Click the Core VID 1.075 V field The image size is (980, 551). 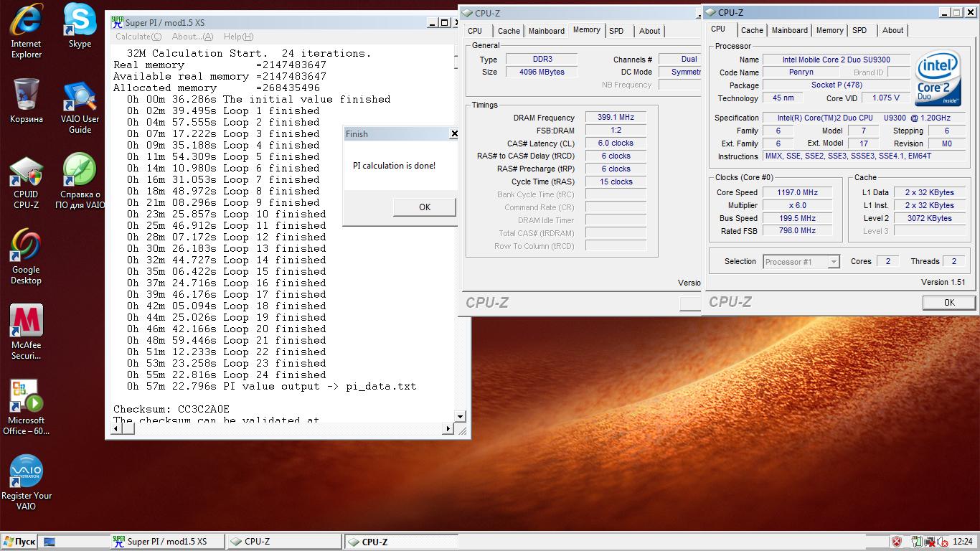885,98
